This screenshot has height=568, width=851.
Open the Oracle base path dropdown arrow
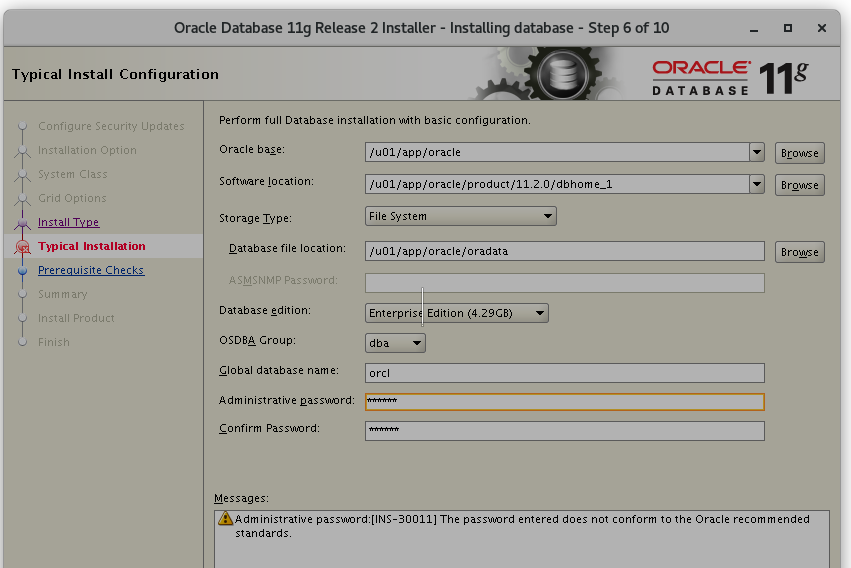(x=757, y=152)
